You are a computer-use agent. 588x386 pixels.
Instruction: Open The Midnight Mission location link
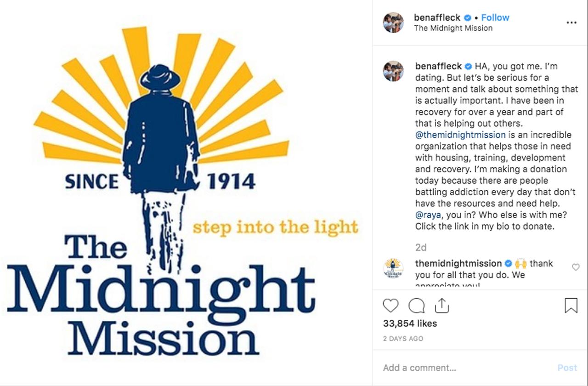(453, 28)
